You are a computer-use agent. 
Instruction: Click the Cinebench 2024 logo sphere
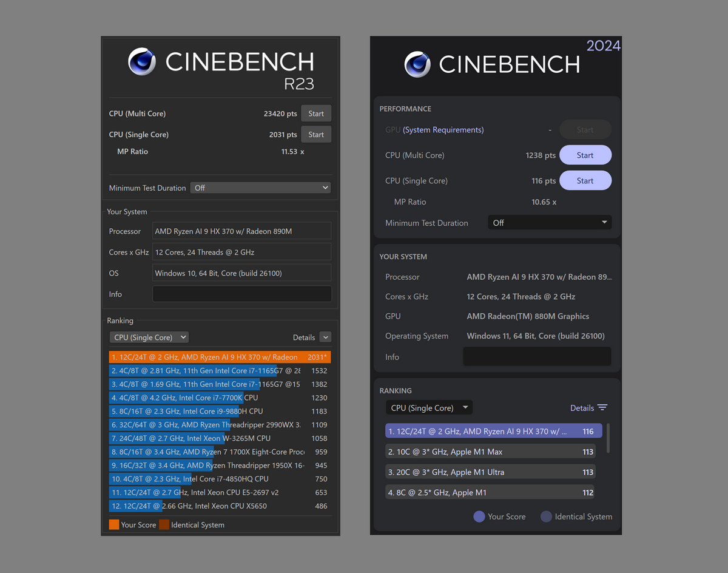(x=417, y=64)
